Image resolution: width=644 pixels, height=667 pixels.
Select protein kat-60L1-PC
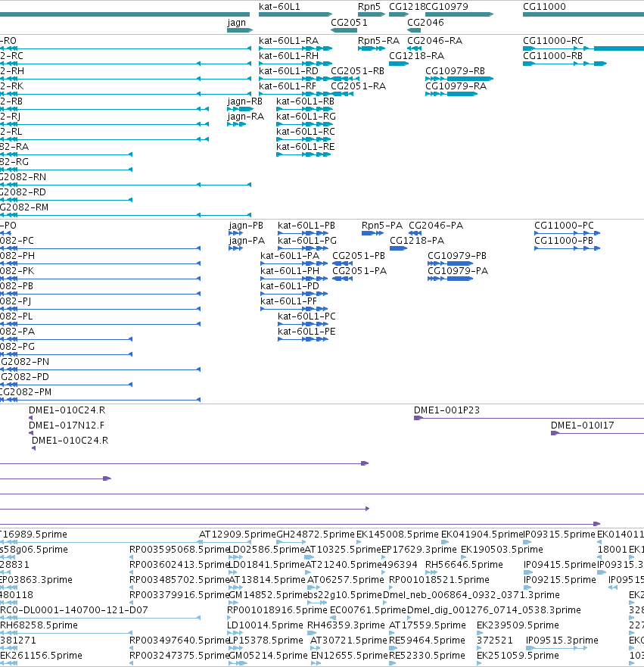(306, 316)
